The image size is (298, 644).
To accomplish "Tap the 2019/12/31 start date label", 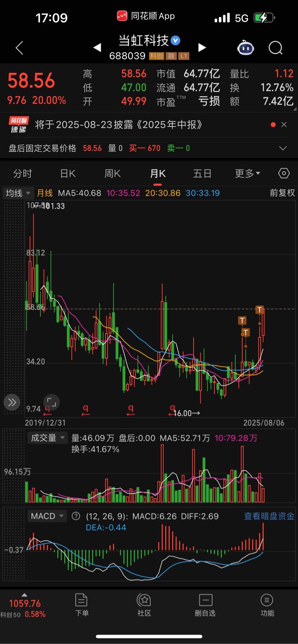I will (x=45, y=423).
